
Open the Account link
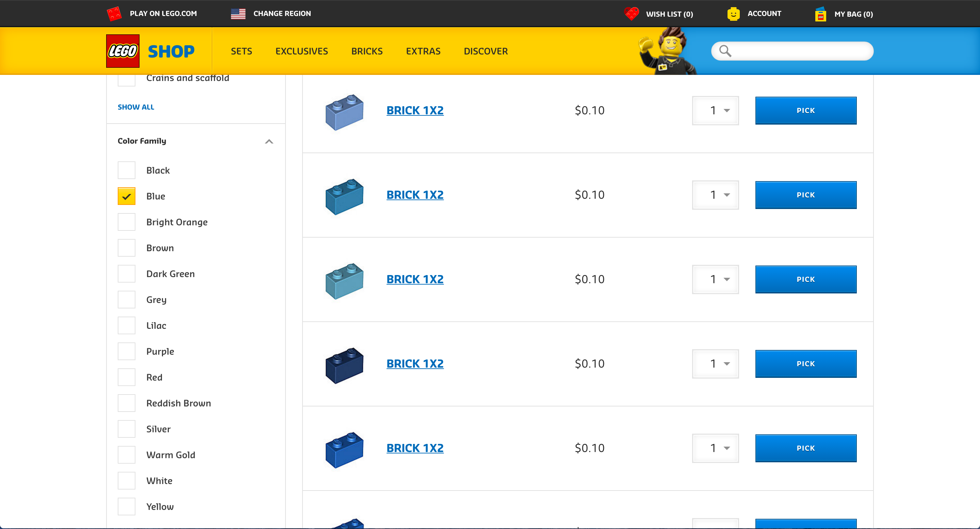coord(764,14)
